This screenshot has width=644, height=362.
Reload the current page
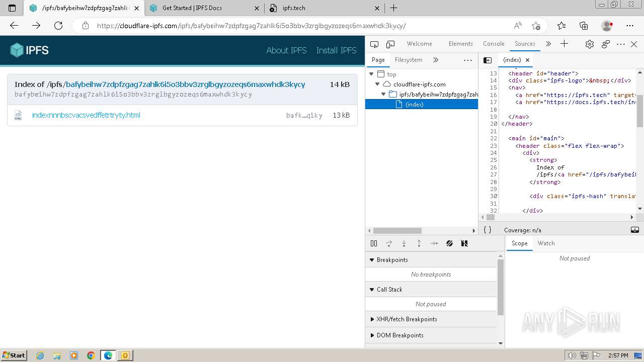click(58, 26)
